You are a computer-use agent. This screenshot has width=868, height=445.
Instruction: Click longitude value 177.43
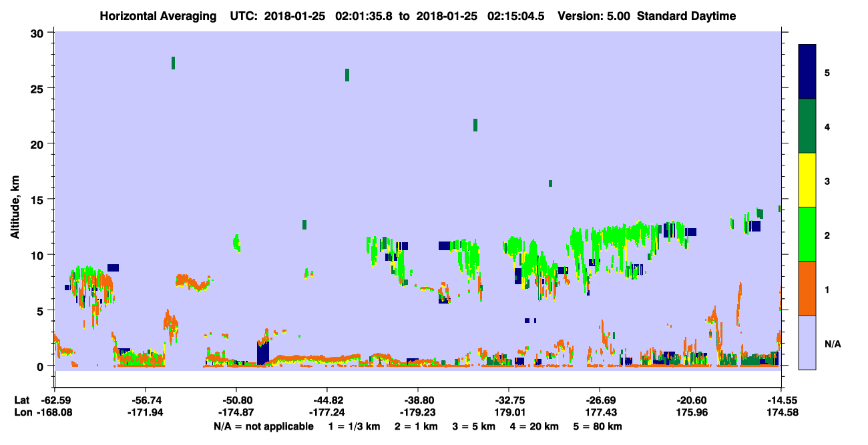click(x=600, y=413)
